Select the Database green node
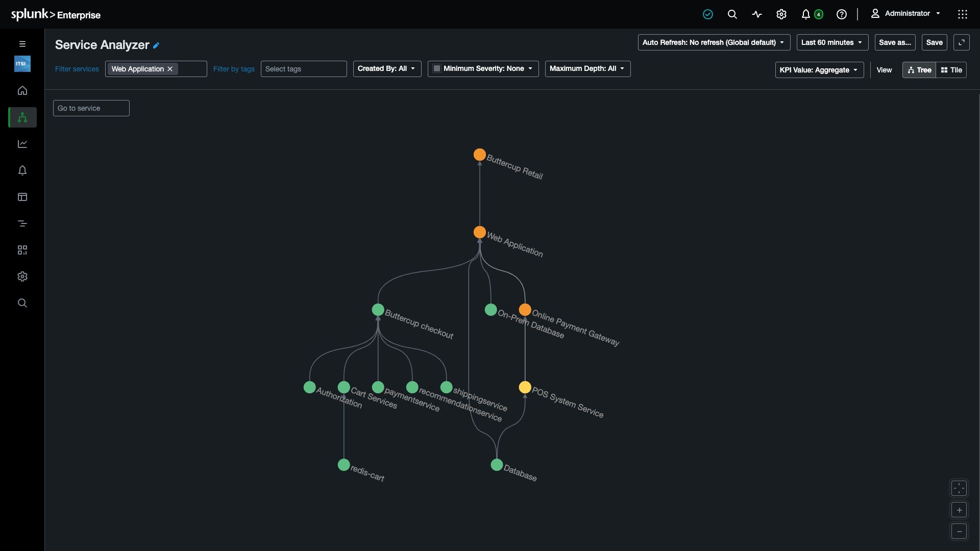Image resolution: width=980 pixels, height=551 pixels. point(497,465)
